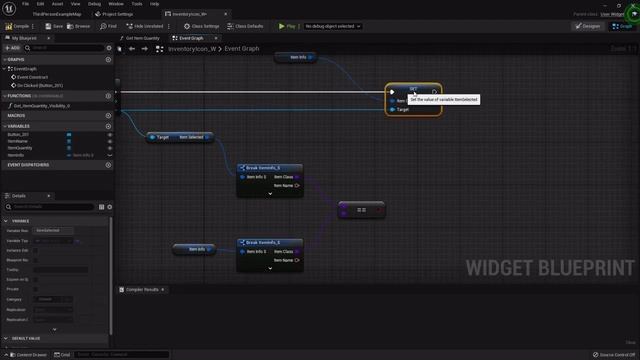Image resolution: width=640 pixels, height=360 pixels.
Task: Open the Edit menu
Action: (40, 4)
